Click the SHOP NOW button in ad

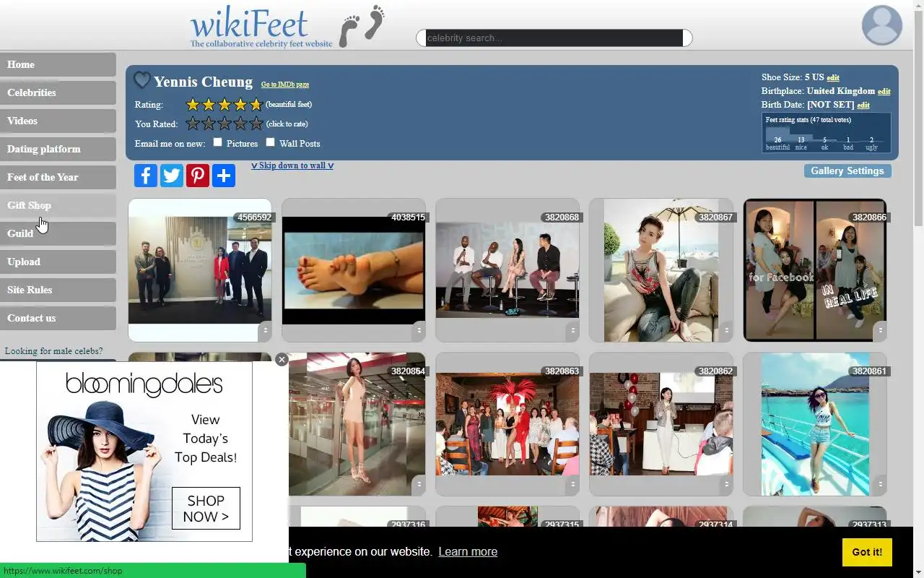(206, 509)
